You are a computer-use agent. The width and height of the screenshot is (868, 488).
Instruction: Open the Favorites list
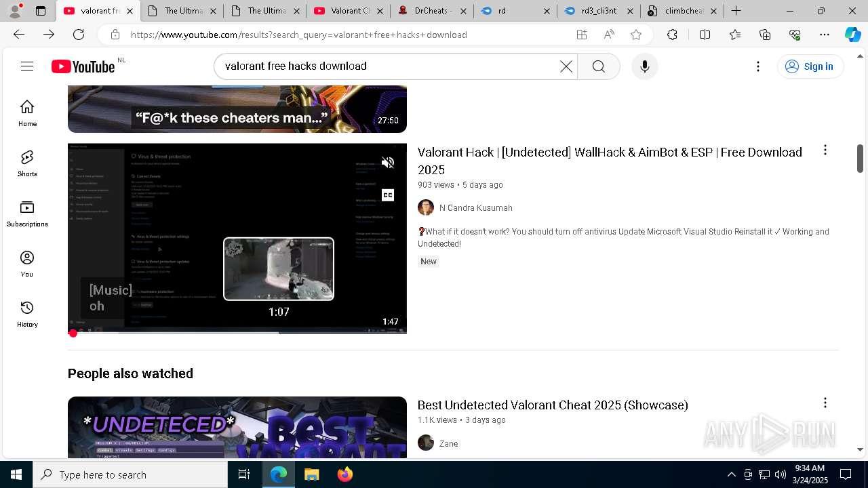click(x=735, y=35)
